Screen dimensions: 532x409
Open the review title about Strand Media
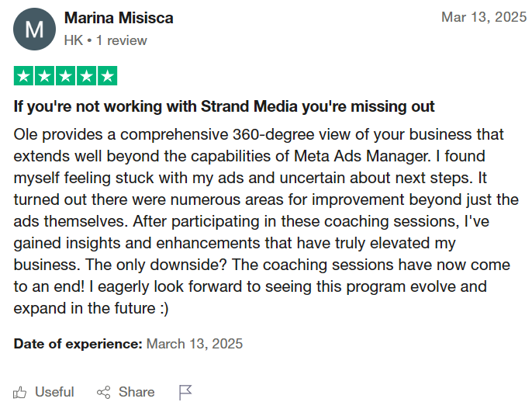point(224,106)
